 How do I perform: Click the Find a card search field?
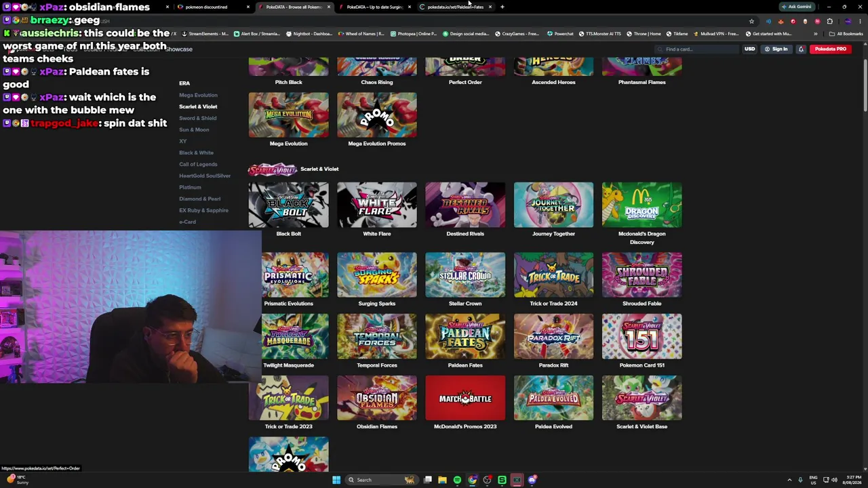point(697,49)
